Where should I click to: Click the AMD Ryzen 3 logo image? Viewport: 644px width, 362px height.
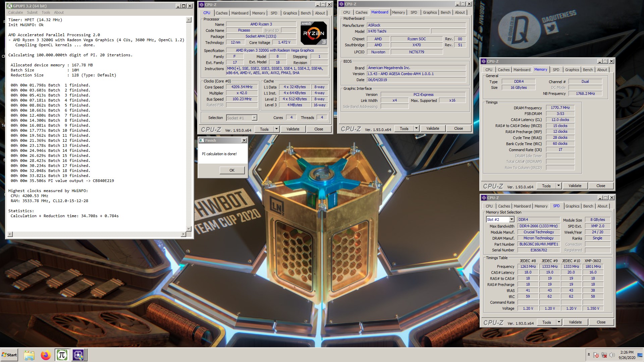coord(314,33)
